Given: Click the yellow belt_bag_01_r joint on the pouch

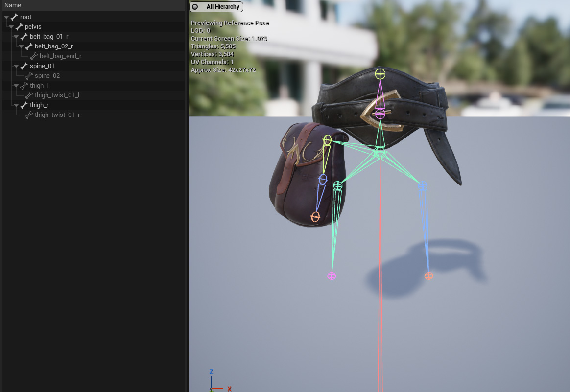Looking at the screenshot, I should pos(327,140).
